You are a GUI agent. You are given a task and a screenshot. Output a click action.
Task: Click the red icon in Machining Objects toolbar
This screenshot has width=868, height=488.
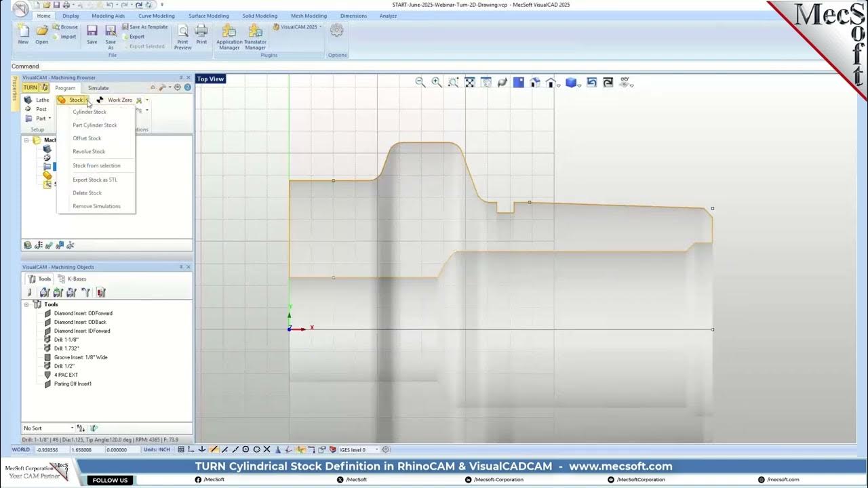(x=100, y=293)
